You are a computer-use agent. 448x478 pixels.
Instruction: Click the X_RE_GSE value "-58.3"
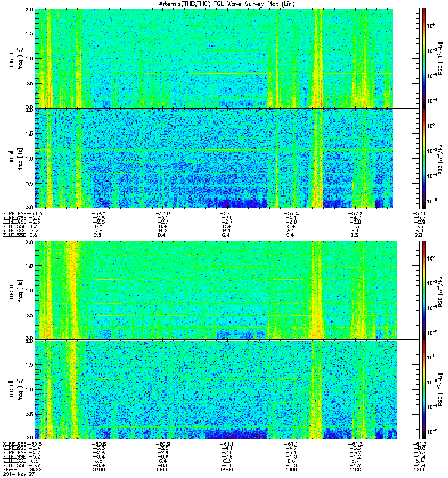(x=34, y=213)
